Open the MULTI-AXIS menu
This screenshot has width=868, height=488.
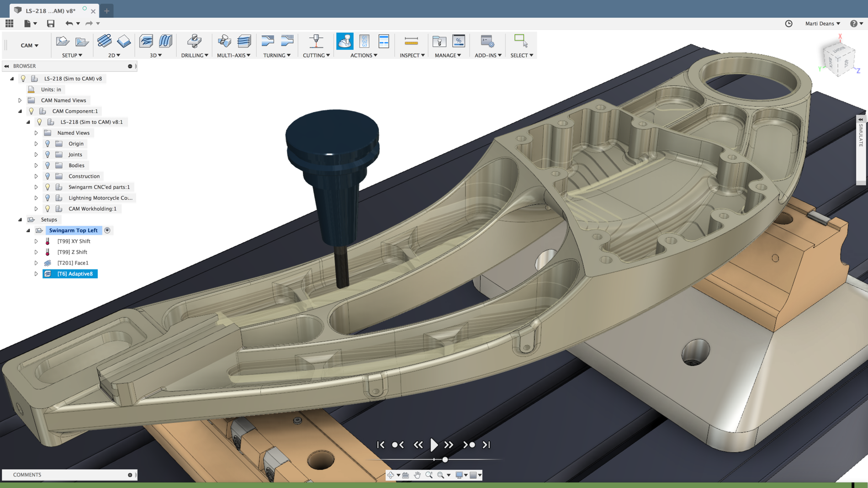pos(233,55)
